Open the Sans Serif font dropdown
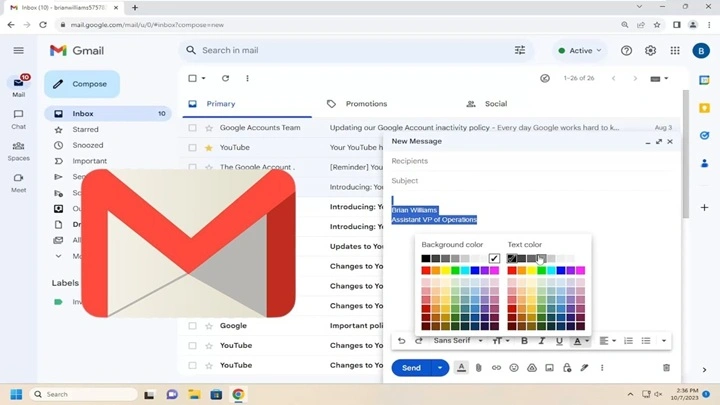This screenshot has height=405, width=720. click(x=458, y=341)
